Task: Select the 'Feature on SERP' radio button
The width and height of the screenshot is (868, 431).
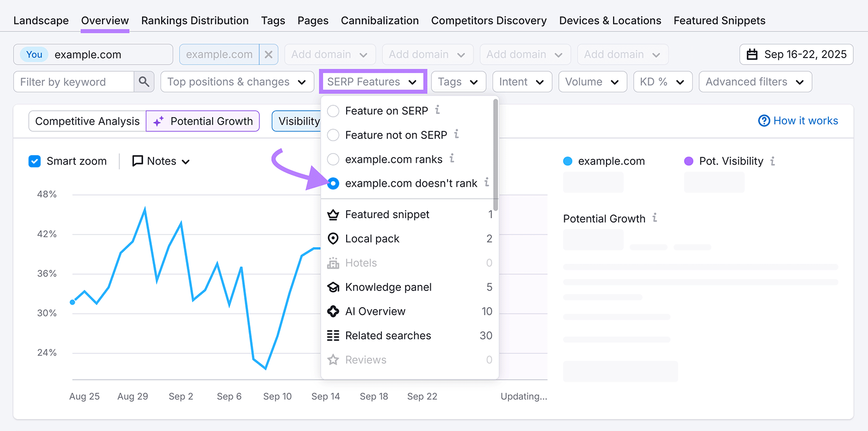Action: click(334, 111)
